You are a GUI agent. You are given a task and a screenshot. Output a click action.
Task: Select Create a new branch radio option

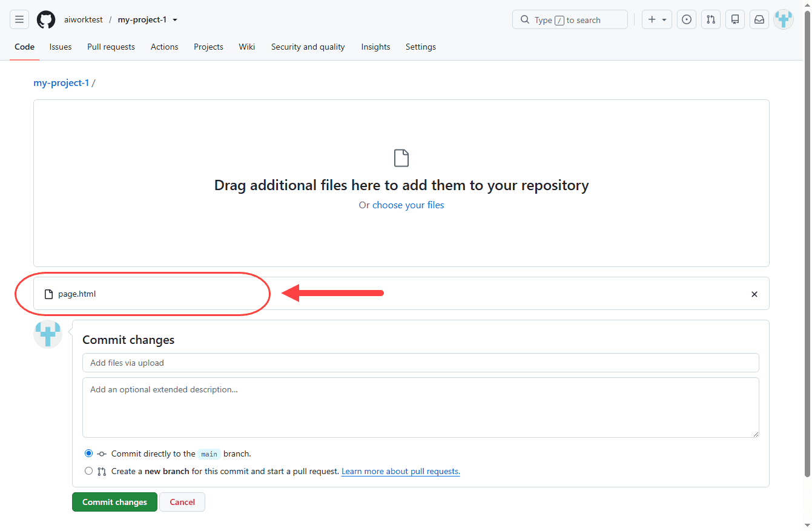89,470
